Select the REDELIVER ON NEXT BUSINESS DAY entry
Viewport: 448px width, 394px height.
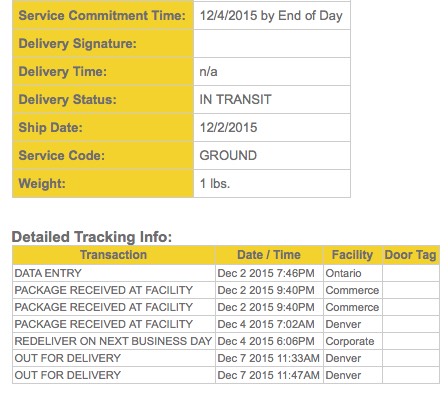tap(113, 341)
